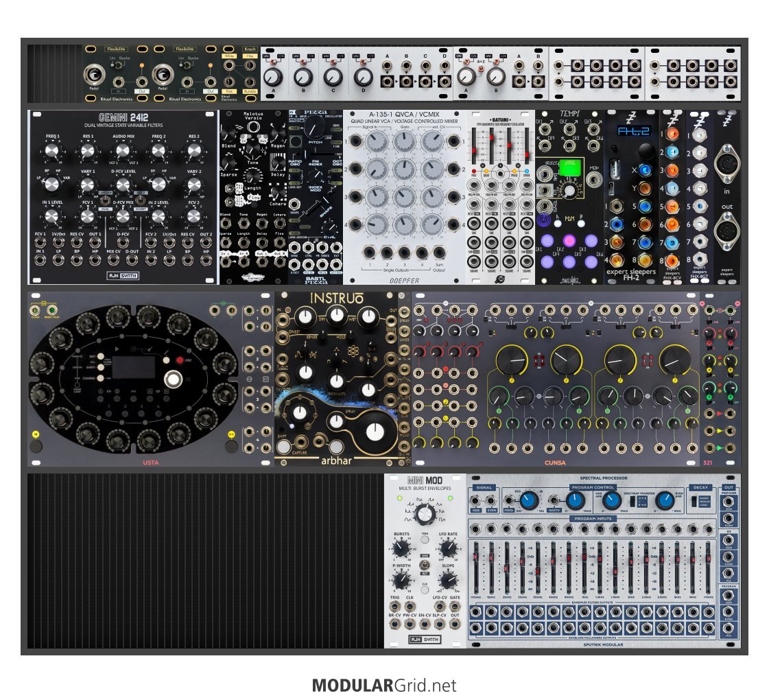The image size is (769, 700).
Task: Click the Mini Mod TRIG push button
Action: point(425,539)
